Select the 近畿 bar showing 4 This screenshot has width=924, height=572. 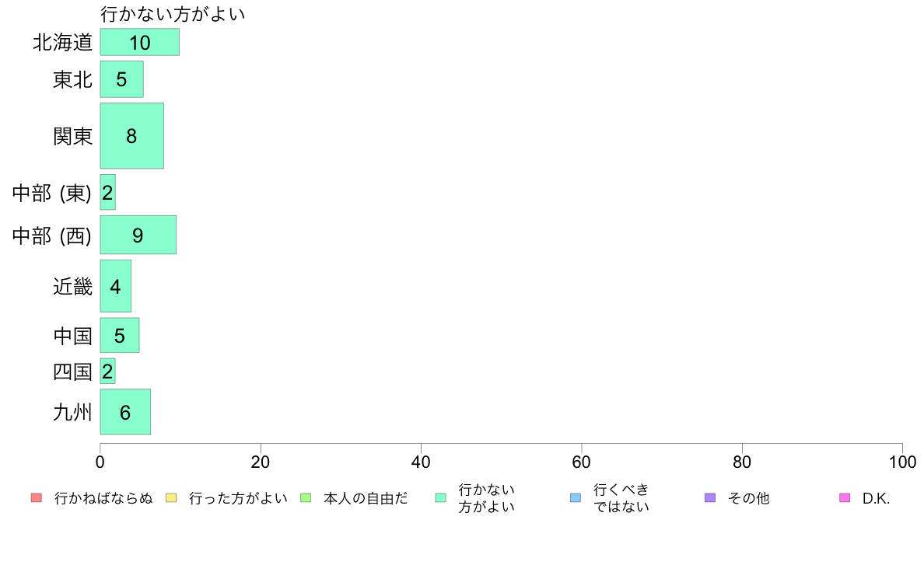[115, 286]
